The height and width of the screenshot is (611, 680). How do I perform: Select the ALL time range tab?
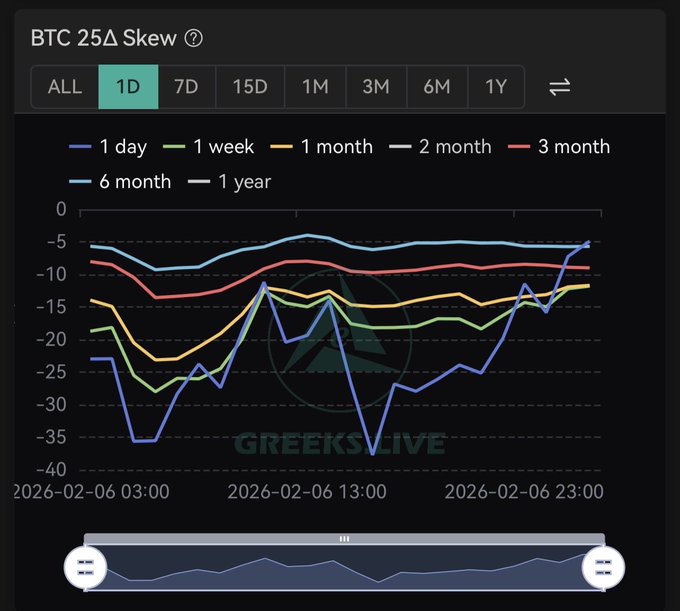point(65,87)
